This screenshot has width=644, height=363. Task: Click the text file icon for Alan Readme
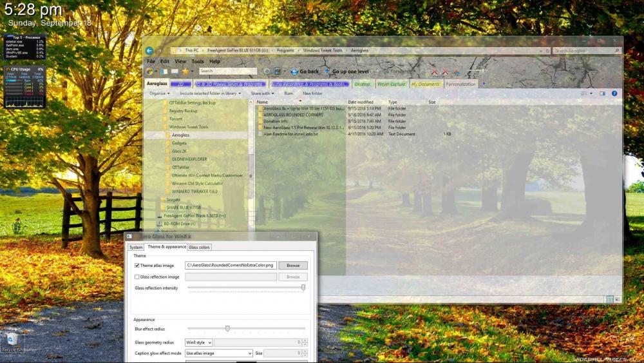click(260, 134)
